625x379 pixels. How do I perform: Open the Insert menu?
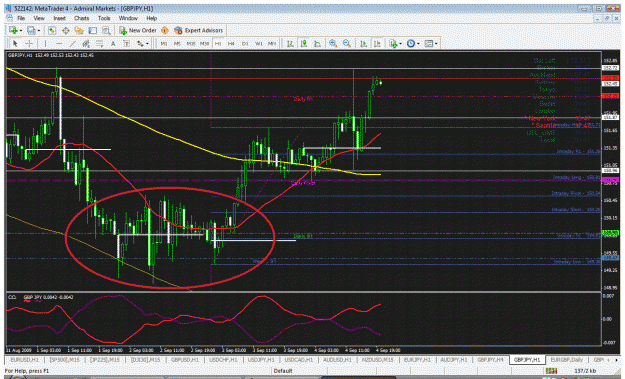(59, 18)
